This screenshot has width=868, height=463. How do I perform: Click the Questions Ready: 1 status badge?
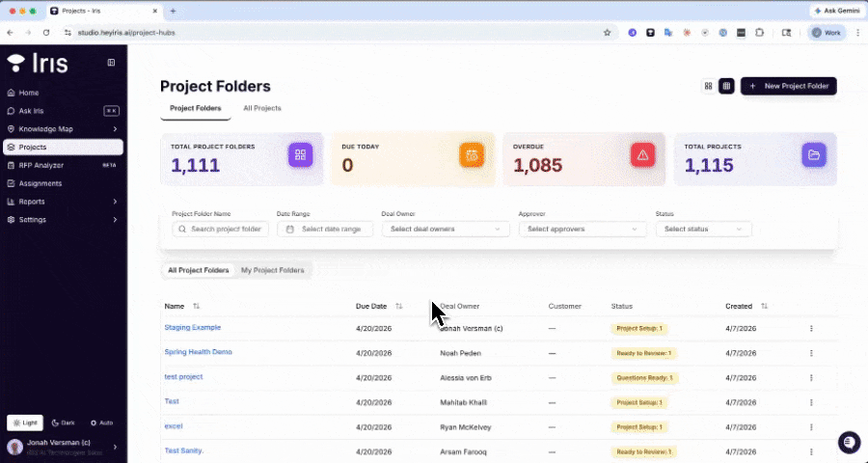645,378
